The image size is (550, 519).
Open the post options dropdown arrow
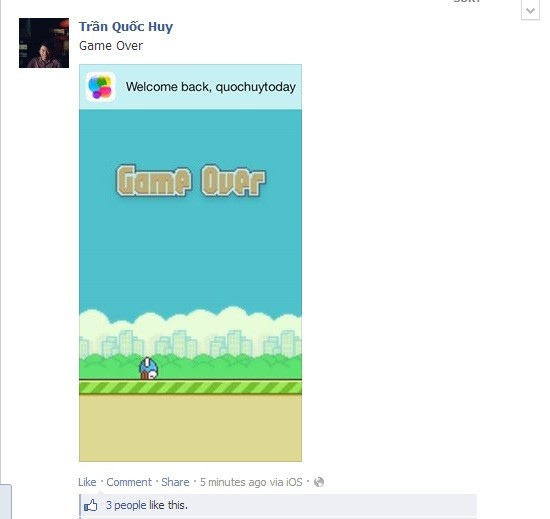[x=530, y=10]
